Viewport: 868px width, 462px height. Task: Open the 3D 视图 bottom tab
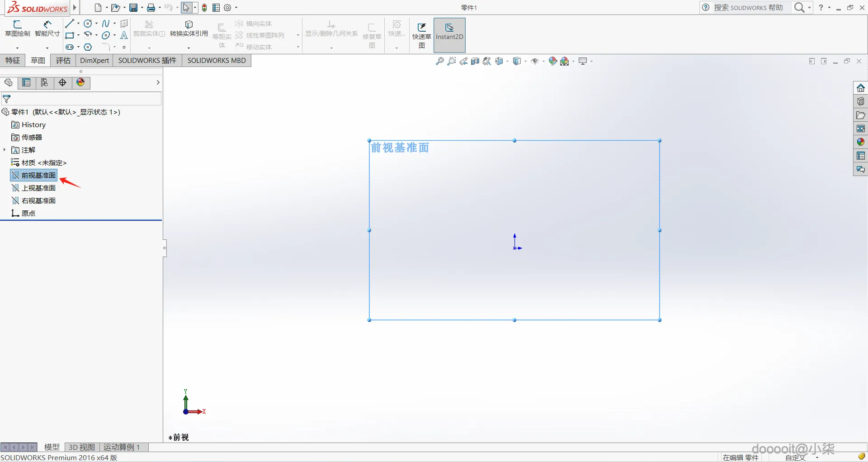coord(82,447)
